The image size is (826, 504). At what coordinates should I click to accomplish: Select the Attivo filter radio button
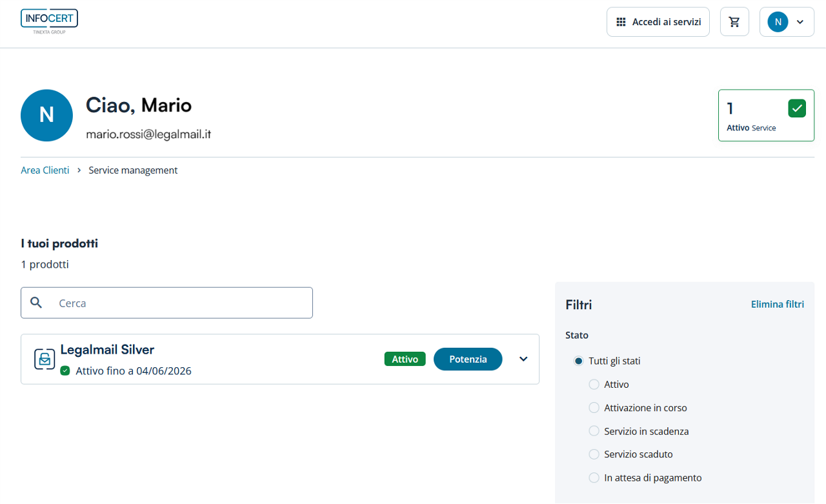click(x=594, y=385)
